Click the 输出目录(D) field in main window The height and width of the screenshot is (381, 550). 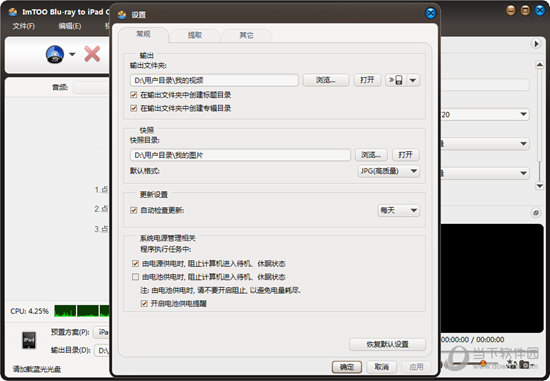[102, 350]
